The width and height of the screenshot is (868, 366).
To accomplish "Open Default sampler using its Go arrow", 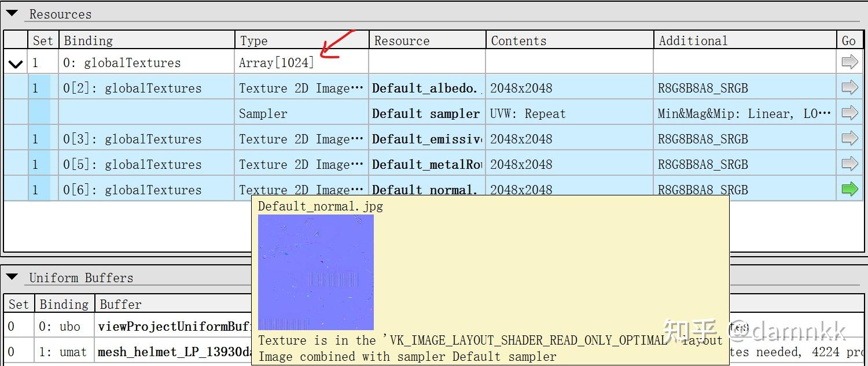I will (849, 113).
